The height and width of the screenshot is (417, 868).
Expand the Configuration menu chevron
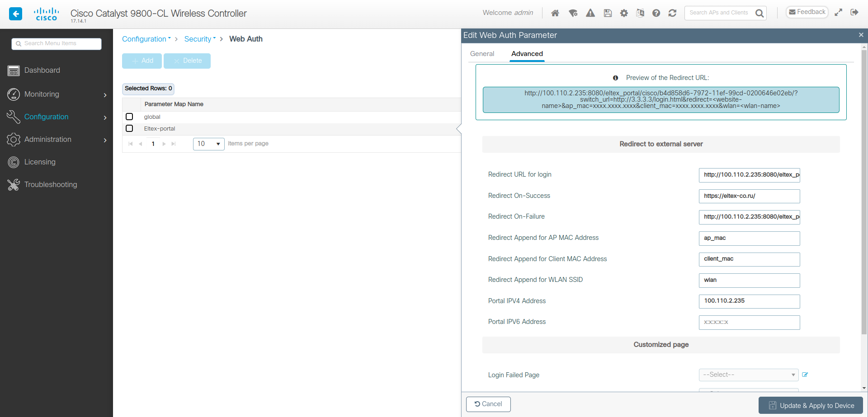(x=105, y=117)
